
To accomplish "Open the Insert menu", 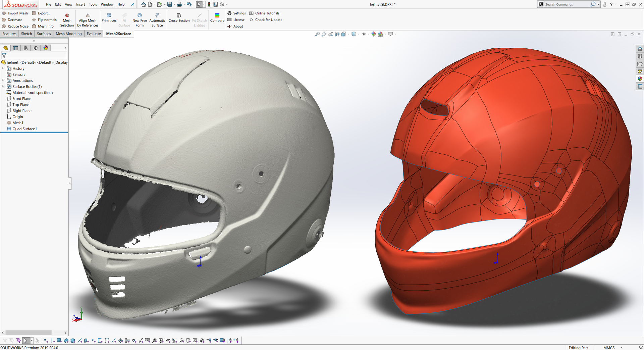I will coord(80,4).
